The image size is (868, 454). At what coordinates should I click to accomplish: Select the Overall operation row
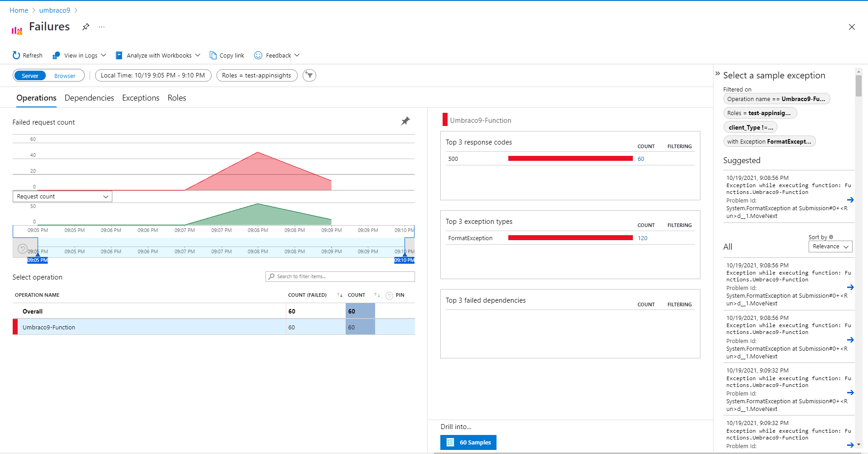[x=214, y=311]
